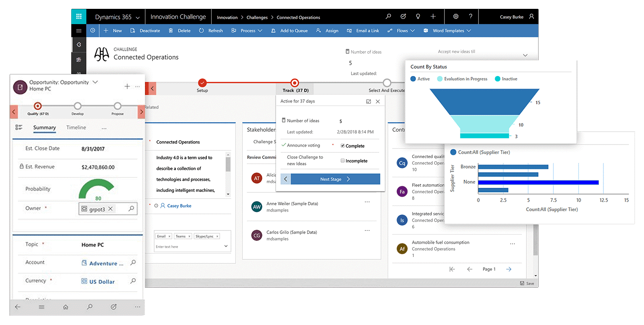Select Propose stage in Opportunity
This screenshot has width=644, height=325.
(118, 106)
